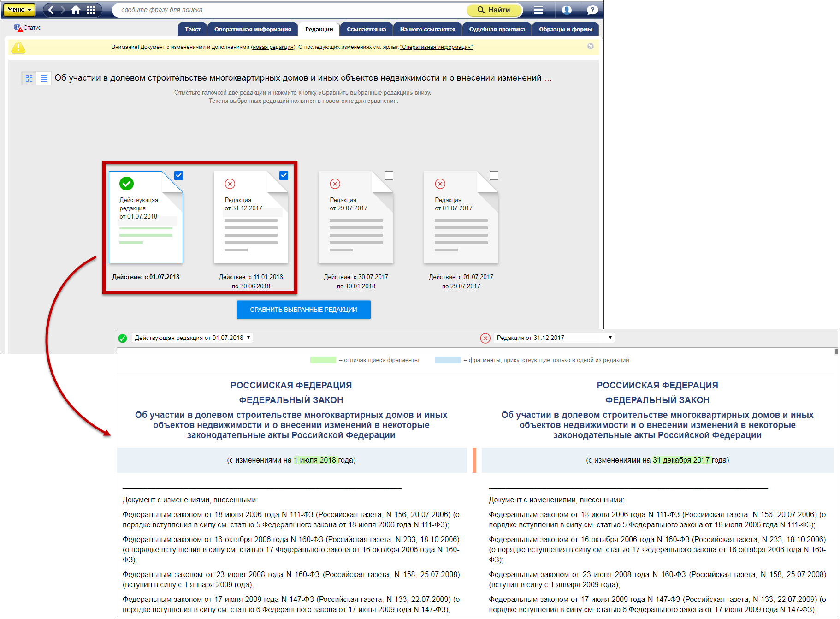
Task: Switch to list view of editions
Action: tap(44, 78)
